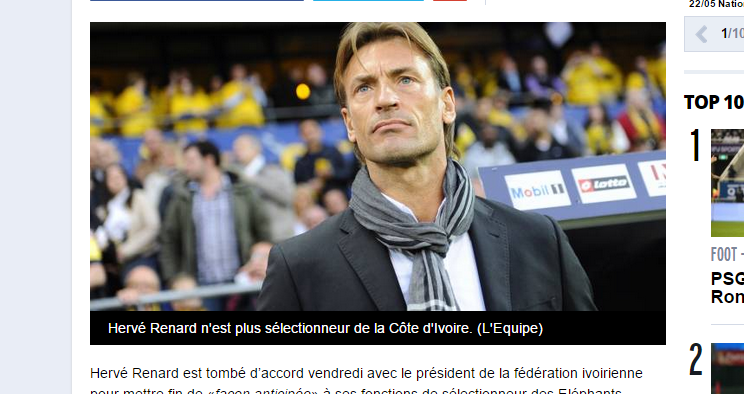Viewport: 744px width, 405px height.
Task: Open the PSG headline in Top 10
Action: 727,287
